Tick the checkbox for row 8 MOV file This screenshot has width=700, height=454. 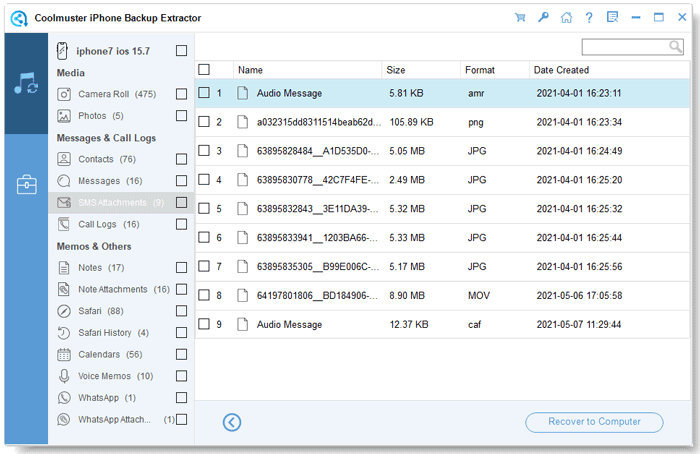204,295
